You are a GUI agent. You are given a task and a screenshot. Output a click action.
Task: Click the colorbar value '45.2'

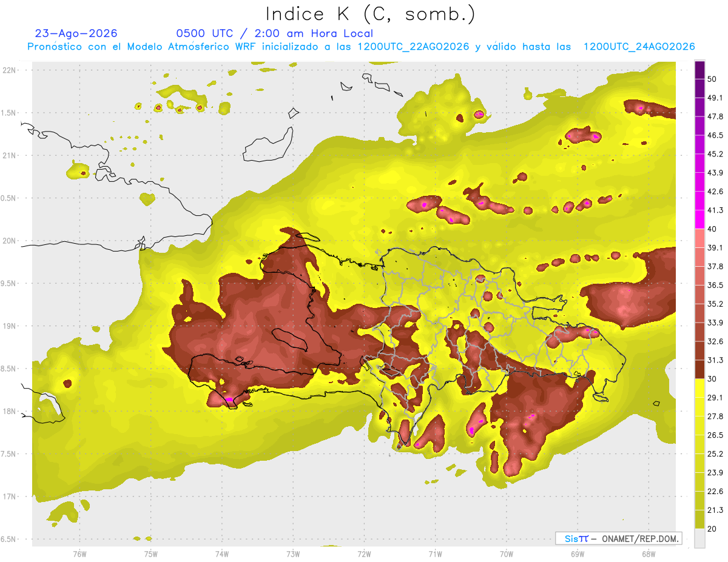[715, 154]
